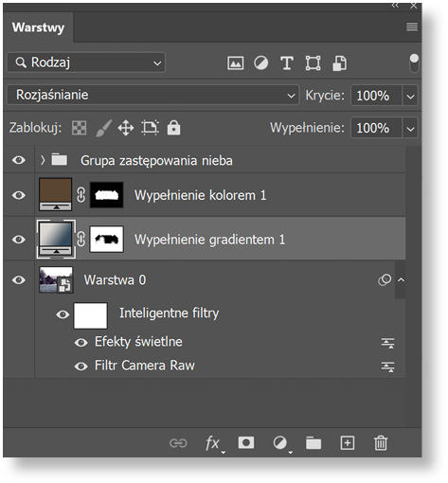Open the Warstwy panel menu

tap(412, 27)
